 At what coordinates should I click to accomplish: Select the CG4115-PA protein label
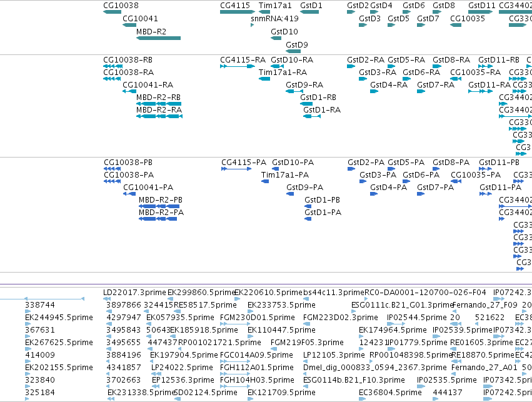244,163
